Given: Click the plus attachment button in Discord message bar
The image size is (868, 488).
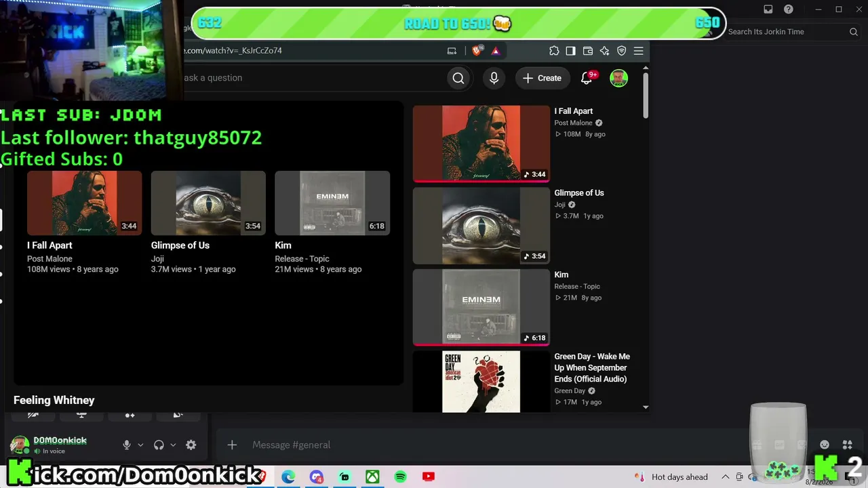Looking at the screenshot, I should click(x=232, y=445).
